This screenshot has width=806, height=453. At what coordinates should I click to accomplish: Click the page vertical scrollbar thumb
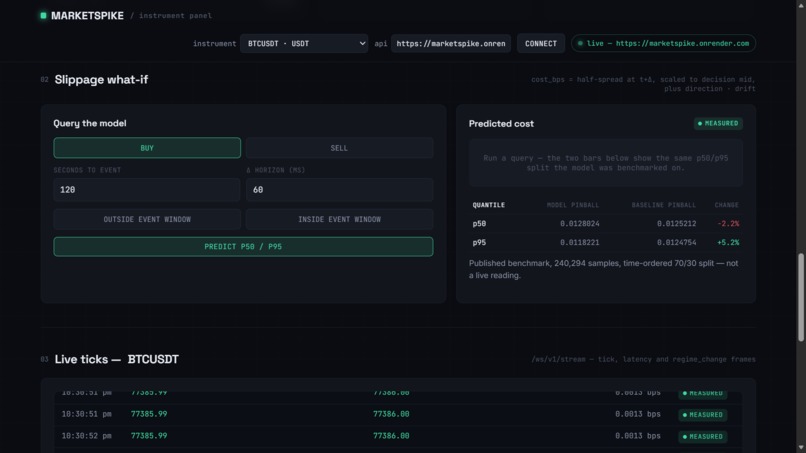click(801, 297)
